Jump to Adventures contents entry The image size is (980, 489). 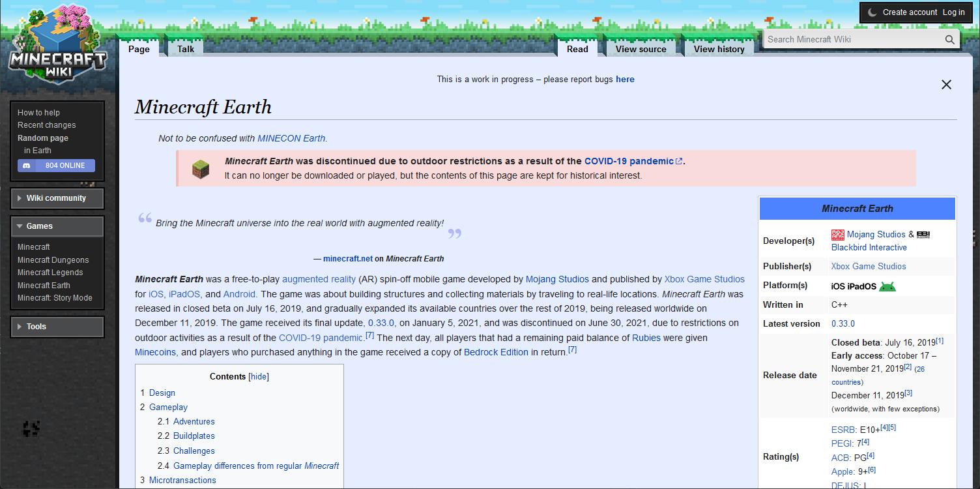tap(194, 422)
